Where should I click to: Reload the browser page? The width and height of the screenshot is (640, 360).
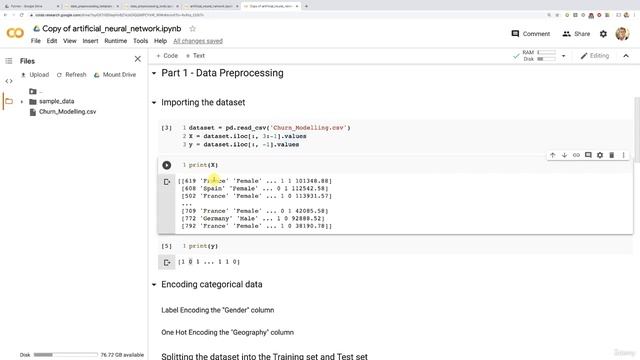[22, 15]
